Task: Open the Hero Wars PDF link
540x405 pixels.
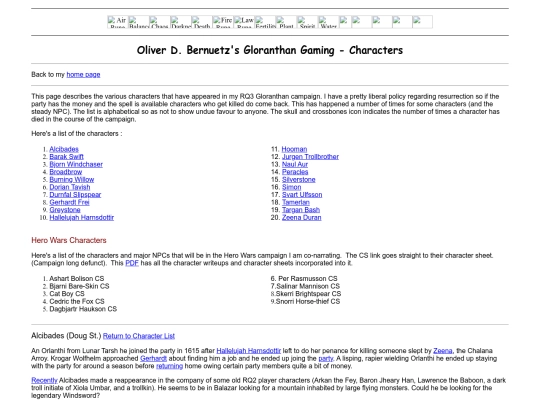Action: 132,263
